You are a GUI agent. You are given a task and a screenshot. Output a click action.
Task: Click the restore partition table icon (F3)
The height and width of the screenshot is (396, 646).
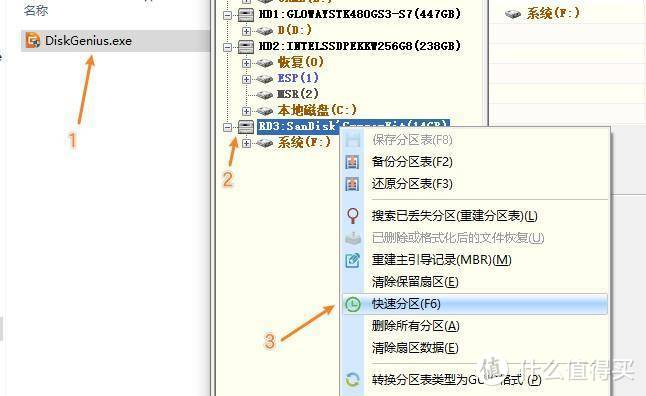point(352,184)
